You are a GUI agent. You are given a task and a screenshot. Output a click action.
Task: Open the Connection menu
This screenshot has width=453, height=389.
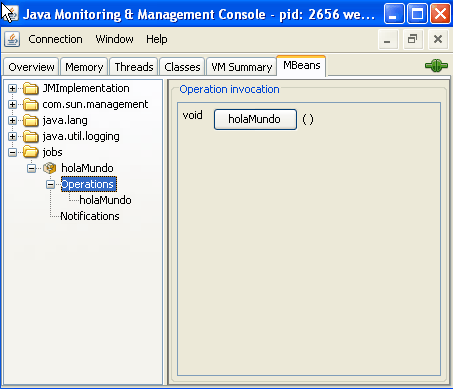click(55, 39)
